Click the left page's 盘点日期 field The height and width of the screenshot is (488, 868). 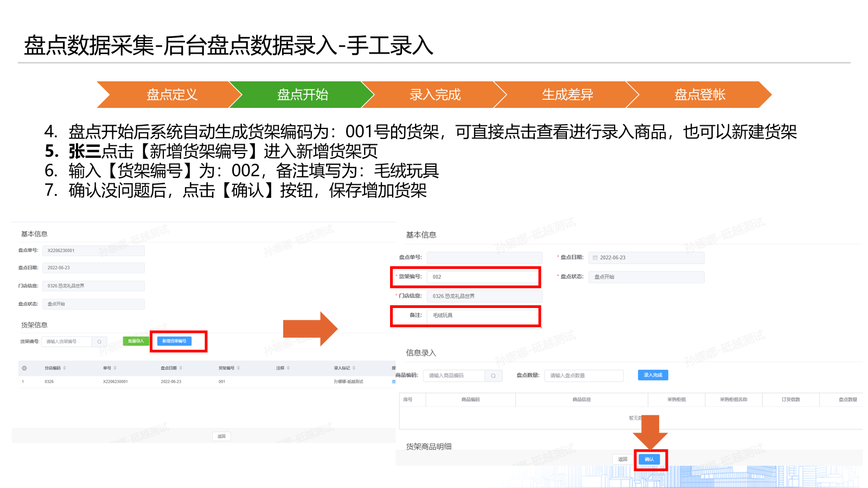pos(93,268)
